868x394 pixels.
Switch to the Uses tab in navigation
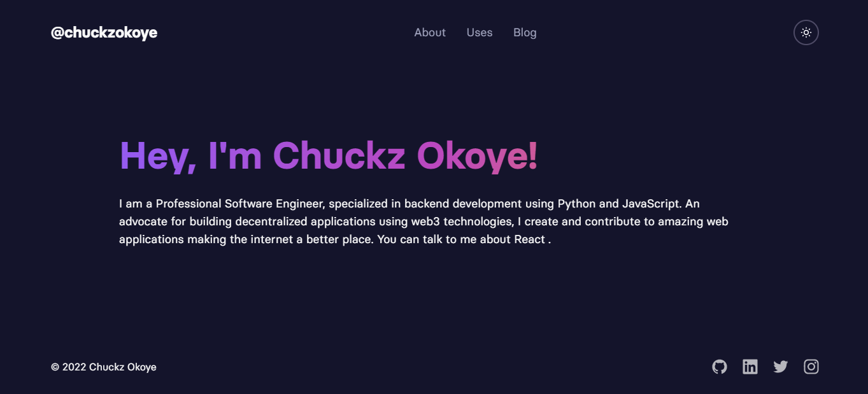480,32
